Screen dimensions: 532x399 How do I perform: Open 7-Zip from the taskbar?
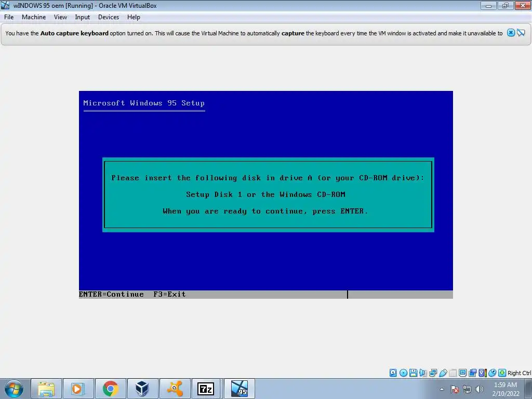[206, 389]
